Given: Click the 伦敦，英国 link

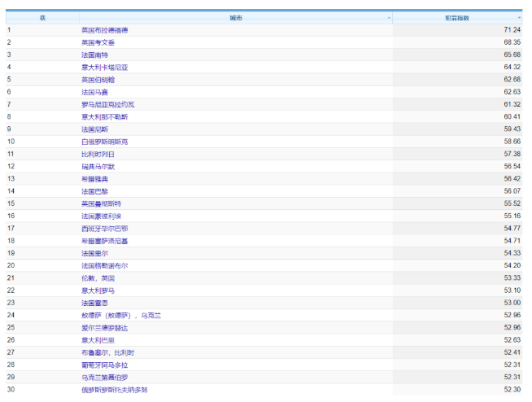Looking at the screenshot, I should 98,277.
